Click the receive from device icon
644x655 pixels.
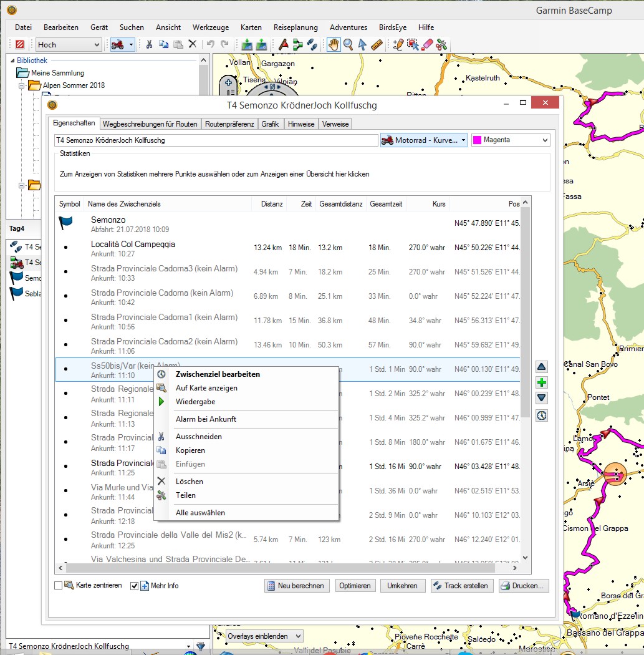click(261, 44)
